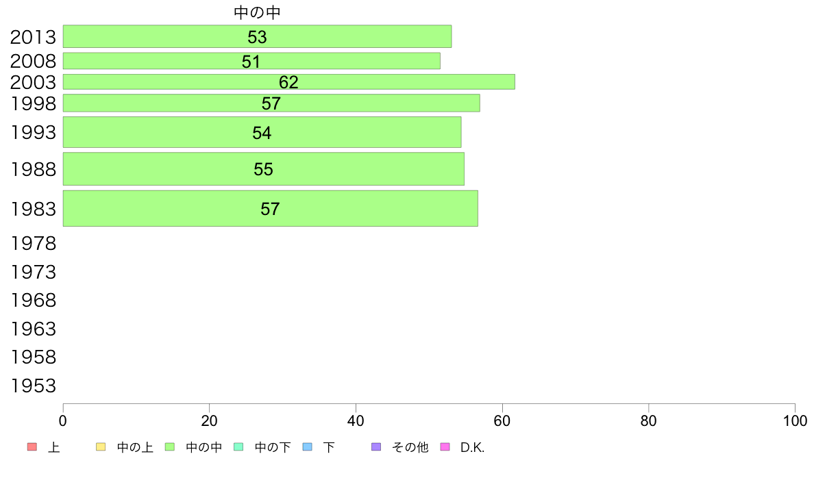Image resolution: width=814 pixels, height=504 pixels.
Task: Click the pink D.K. legend swatch
Action: pyautogui.click(x=445, y=447)
